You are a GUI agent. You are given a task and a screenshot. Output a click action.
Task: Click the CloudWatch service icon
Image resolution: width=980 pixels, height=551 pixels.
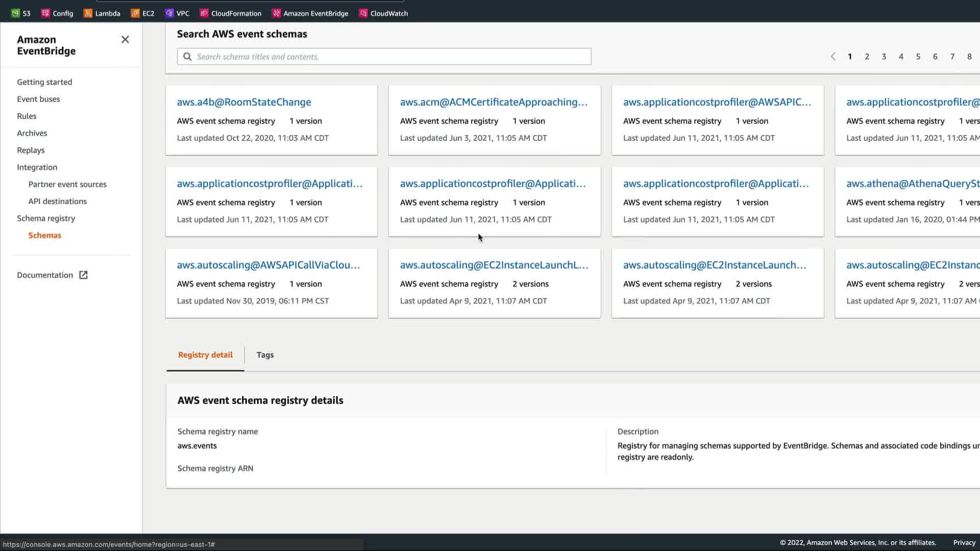coord(363,13)
